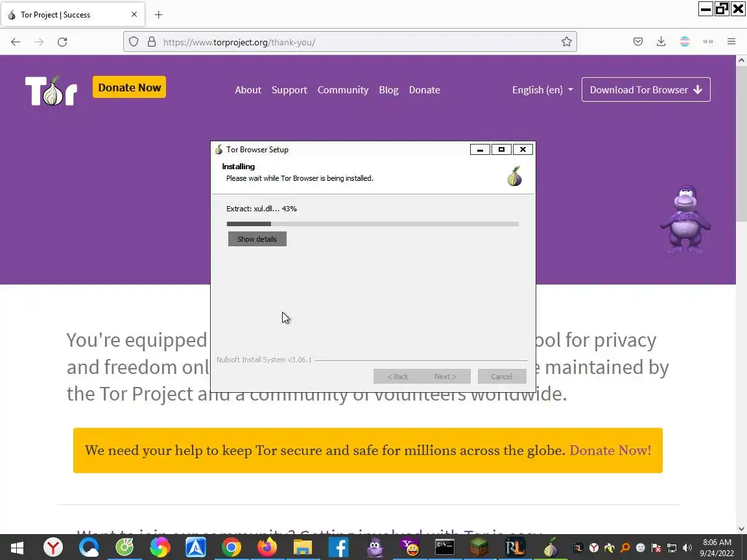
Task: Close the Tor Project | Success tab
Action: click(x=134, y=15)
